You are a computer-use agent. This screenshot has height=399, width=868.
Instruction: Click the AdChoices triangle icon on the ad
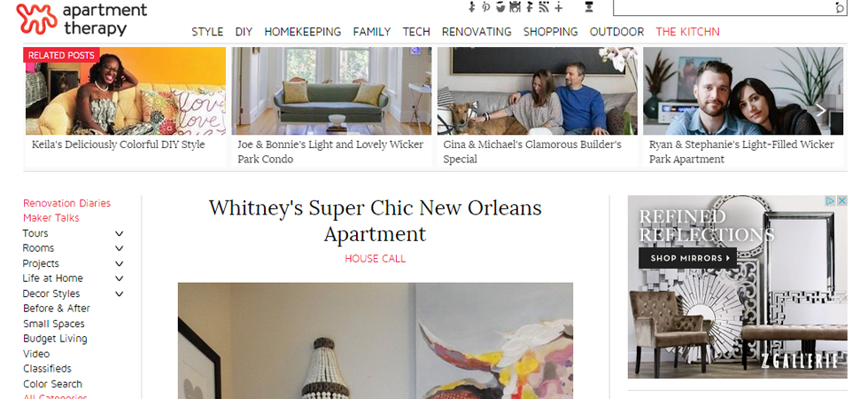[831, 200]
